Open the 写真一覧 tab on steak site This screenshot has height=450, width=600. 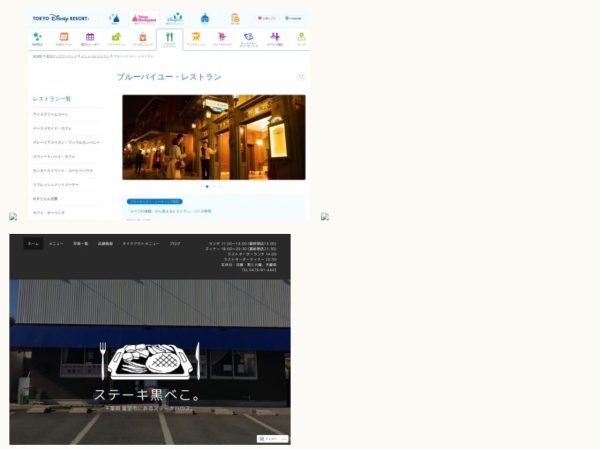[81, 244]
